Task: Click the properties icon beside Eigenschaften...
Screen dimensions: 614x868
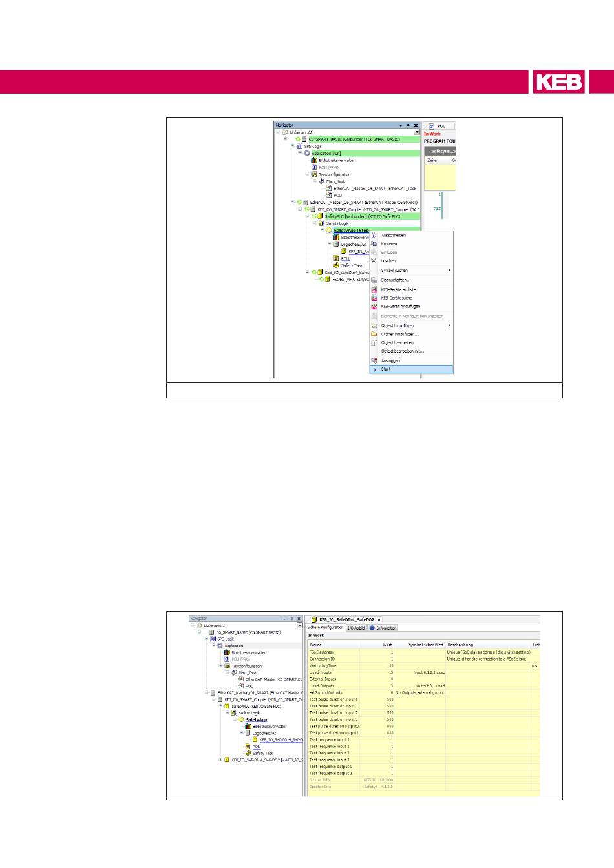Action: coord(374,280)
